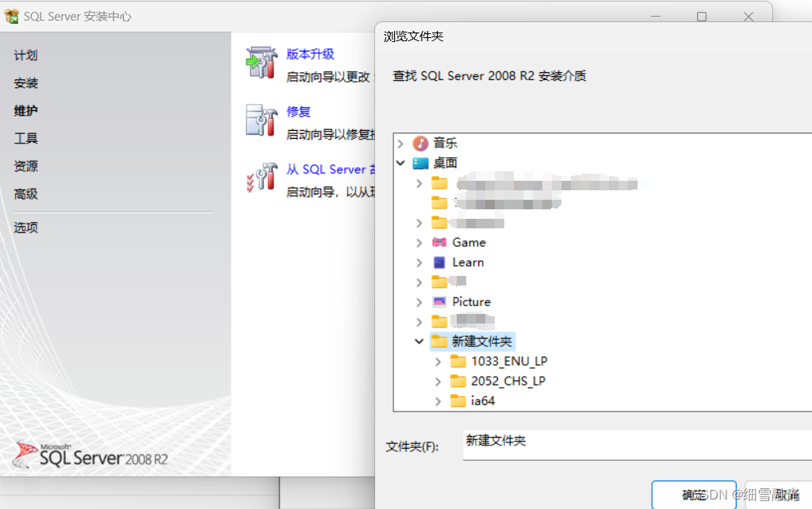Expand the Game folder chevron

[419, 242]
